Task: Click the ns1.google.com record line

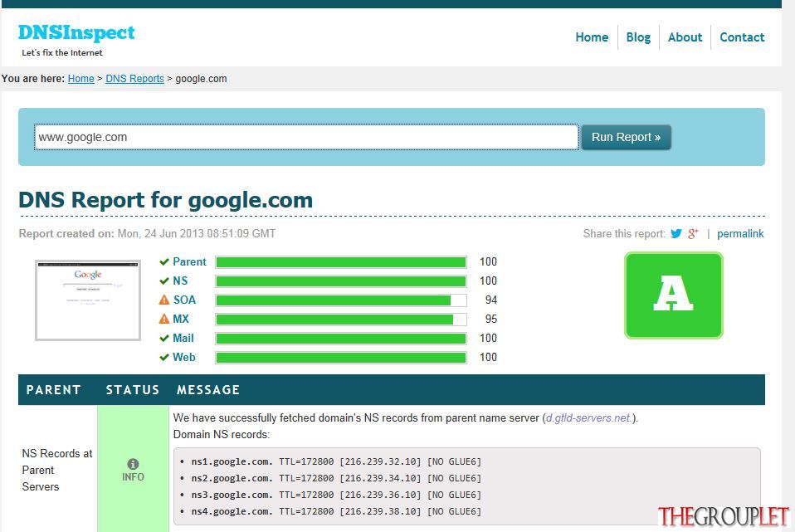Action: pos(335,461)
